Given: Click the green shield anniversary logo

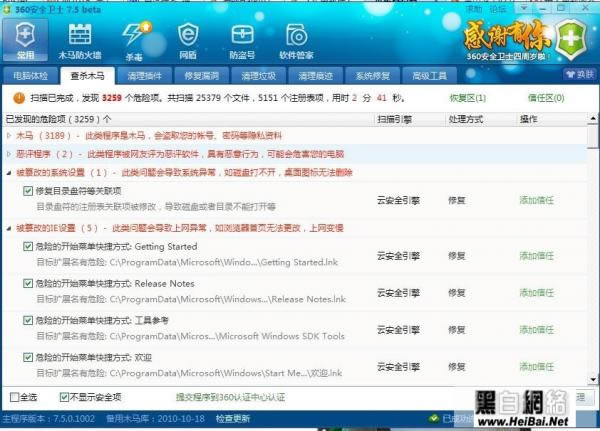Looking at the screenshot, I should [571, 39].
